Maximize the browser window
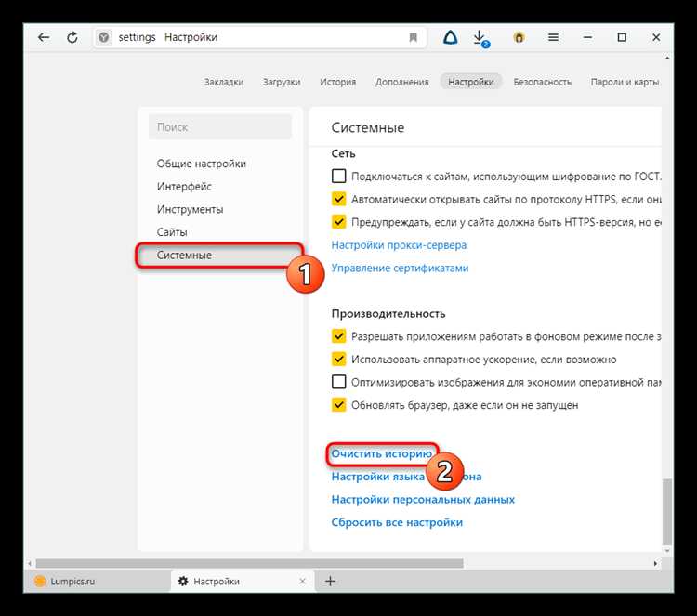This screenshot has height=616, width=697. pyautogui.click(x=622, y=37)
